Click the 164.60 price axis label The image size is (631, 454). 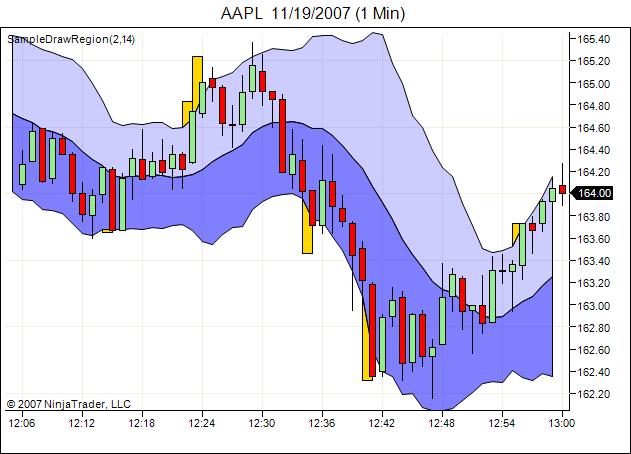click(x=594, y=128)
